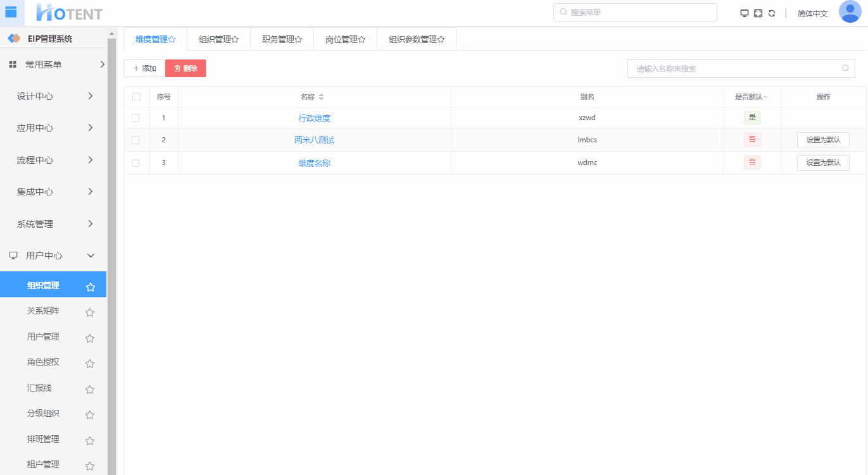Click the refresh icon in top bar
Image resolution: width=868 pixels, height=475 pixels.
pos(772,13)
